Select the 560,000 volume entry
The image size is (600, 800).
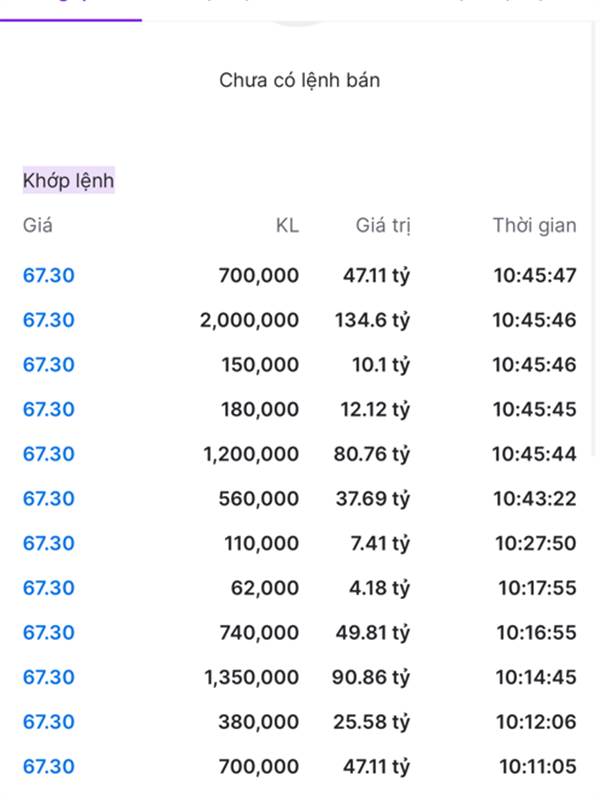(x=260, y=498)
